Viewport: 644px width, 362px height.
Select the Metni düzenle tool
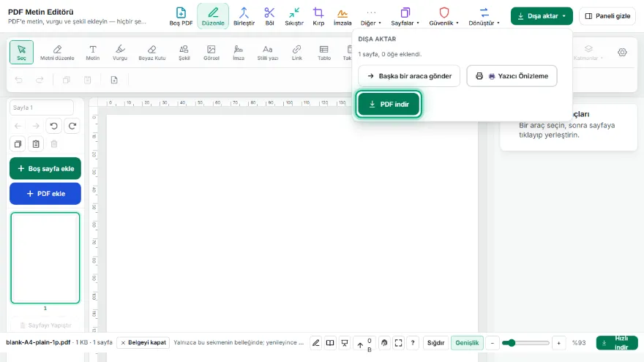coord(57,52)
